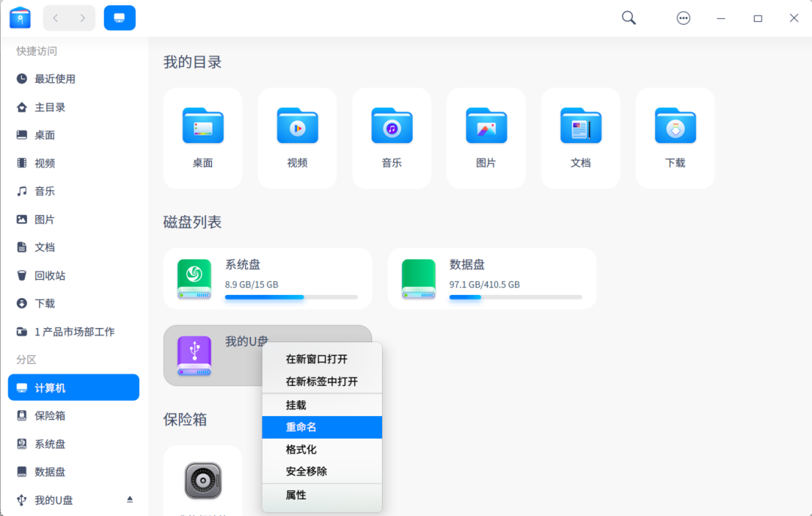
Task: Open 属性 from the context menu
Action: [x=322, y=495]
